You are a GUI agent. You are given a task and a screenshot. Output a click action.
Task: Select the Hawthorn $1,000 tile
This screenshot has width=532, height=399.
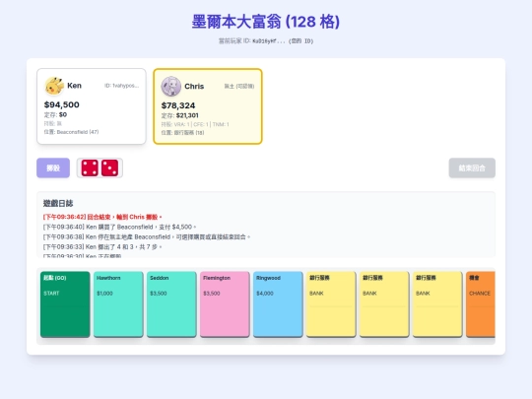click(118, 304)
